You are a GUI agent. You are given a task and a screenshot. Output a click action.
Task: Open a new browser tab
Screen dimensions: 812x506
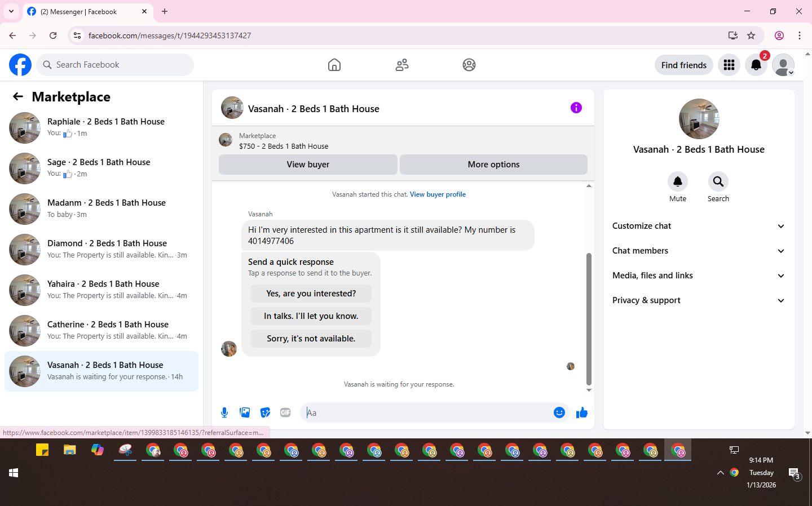coord(165,11)
